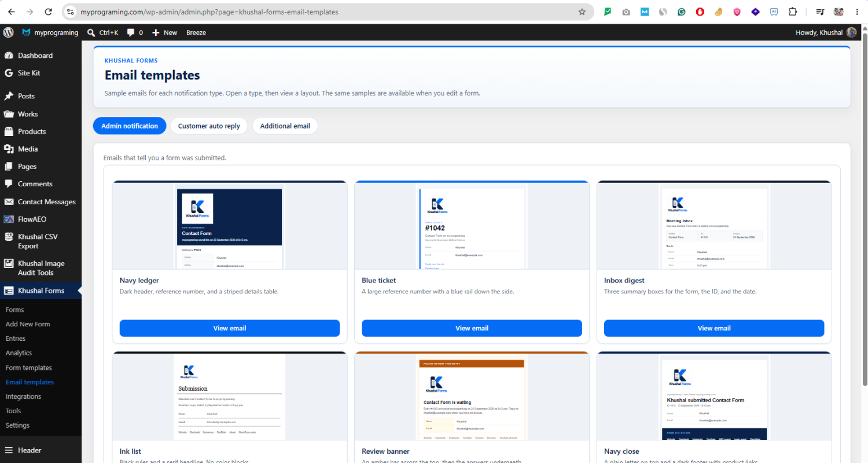This screenshot has width=868, height=463.
Task: Click the camera screenshot extension icon
Action: [626, 12]
